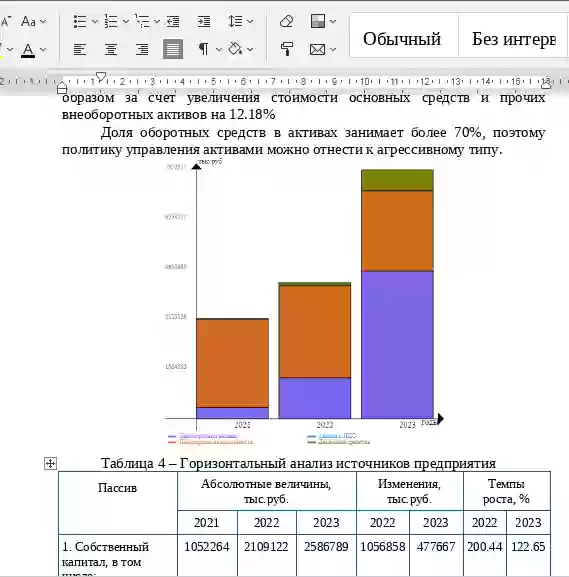Click the paint bucket shading icon
This screenshot has width=569, height=577.
(x=235, y=49)
